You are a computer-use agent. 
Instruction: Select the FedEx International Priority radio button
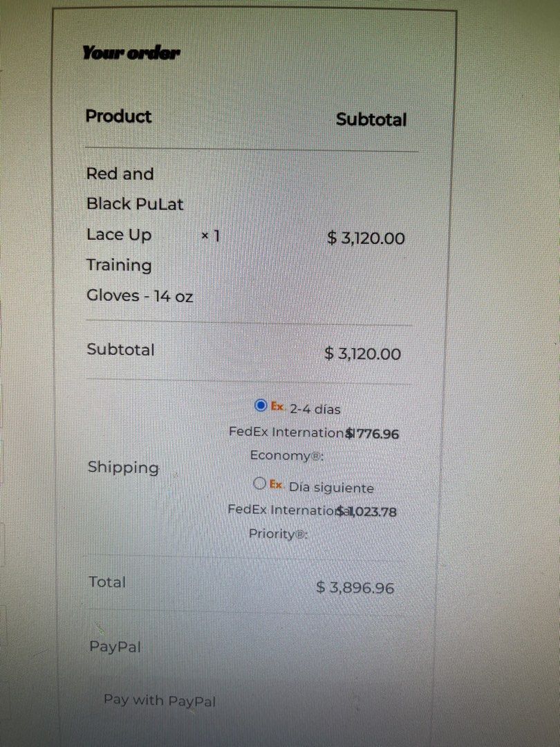point(260,483)
